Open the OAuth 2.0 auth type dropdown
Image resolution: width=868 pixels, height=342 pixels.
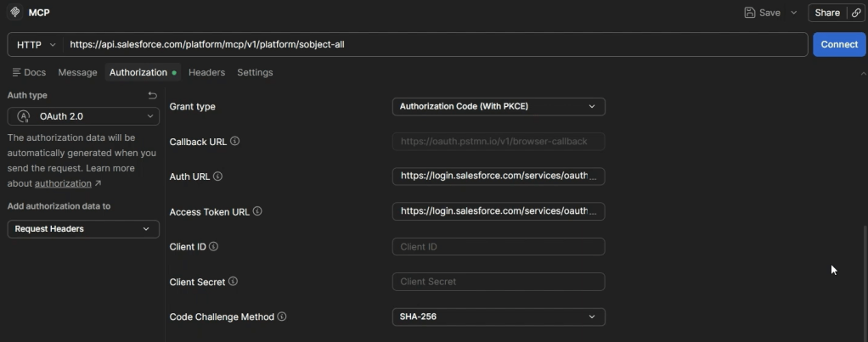click(83, 116)
